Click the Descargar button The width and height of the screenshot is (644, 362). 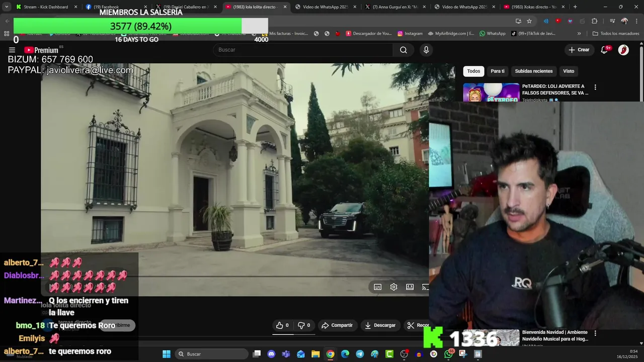(x=380, y=325)
